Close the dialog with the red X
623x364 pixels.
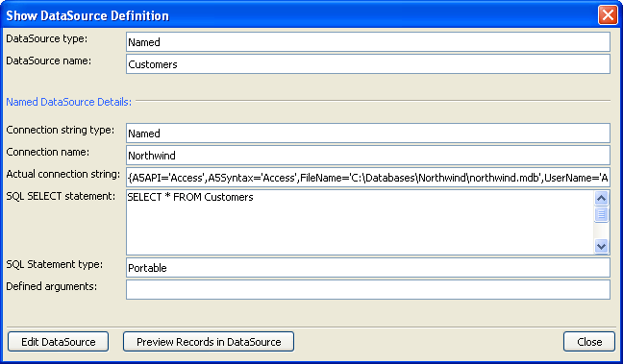click(x=608, y=15)
